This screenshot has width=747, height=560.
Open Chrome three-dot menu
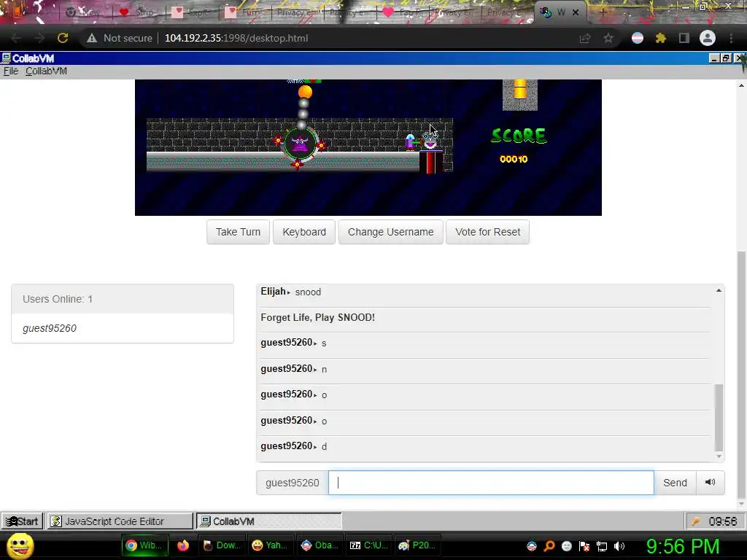731,38
